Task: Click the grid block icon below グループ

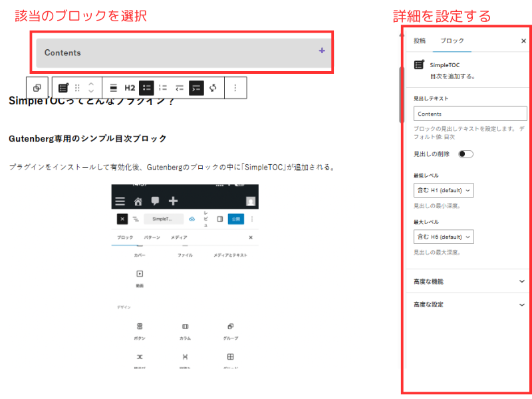Action: (230, 356)
